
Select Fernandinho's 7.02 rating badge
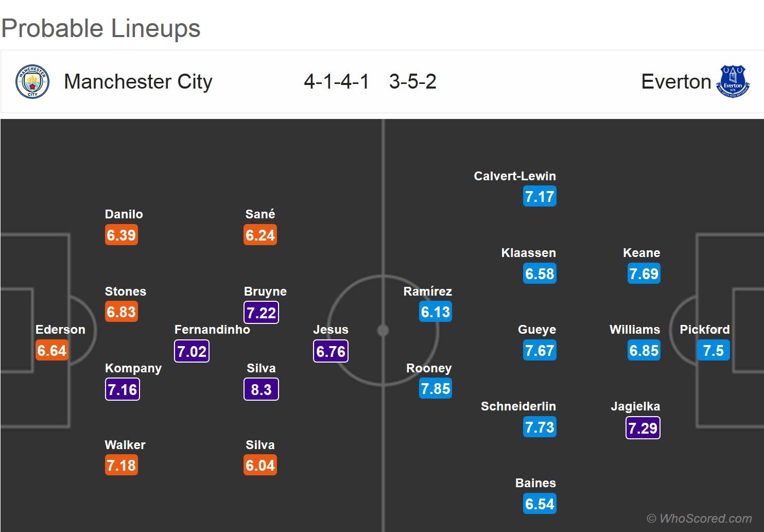point(192,351)
